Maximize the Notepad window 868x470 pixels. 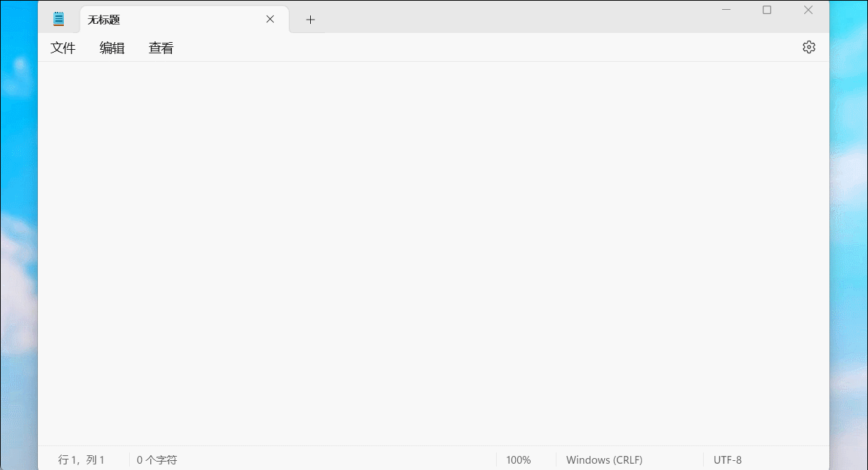767,10
